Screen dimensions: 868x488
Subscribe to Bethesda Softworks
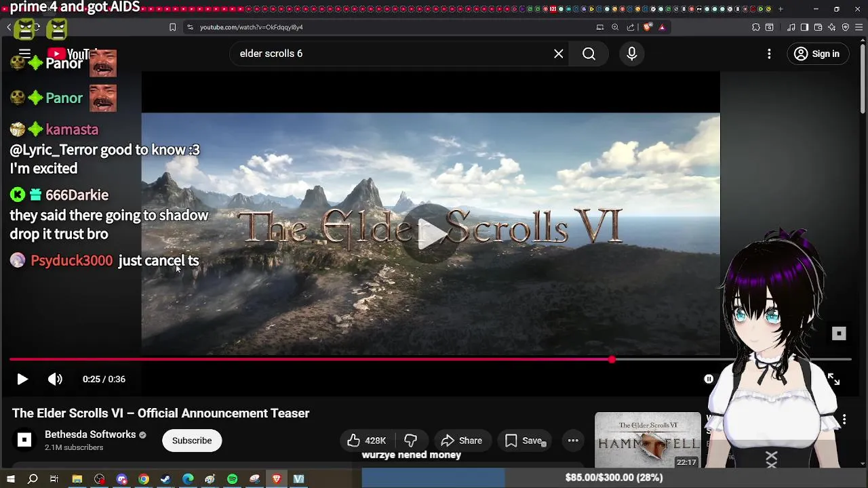pos(192,441)
